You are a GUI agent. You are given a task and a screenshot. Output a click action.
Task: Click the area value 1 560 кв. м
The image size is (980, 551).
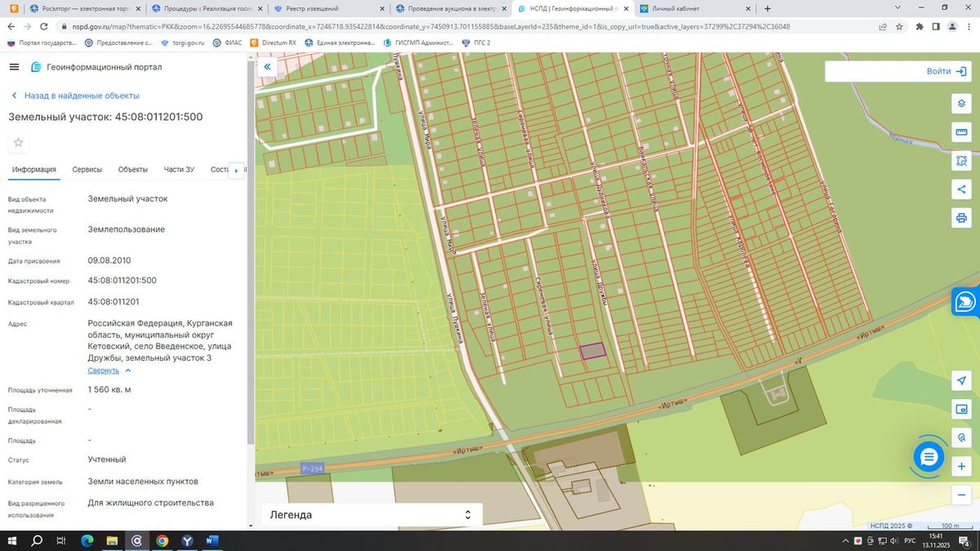[109, 389]
